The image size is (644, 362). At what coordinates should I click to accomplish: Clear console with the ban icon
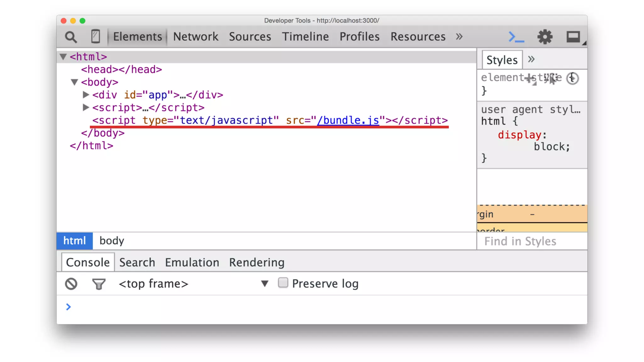click(71, 284)
